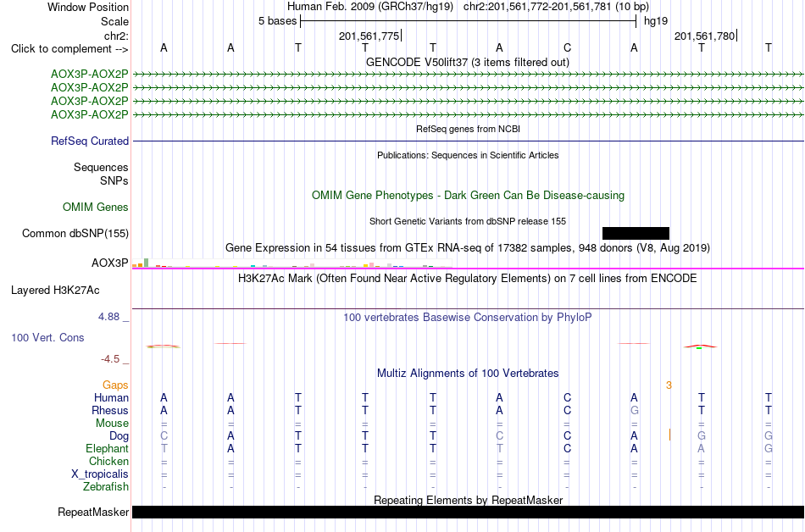Select the Sequences publications label
The height and width of the screenshot is (532, 805).
(101, 167)
